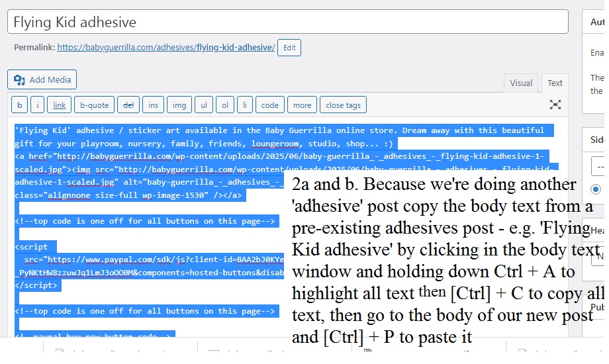Switch to the Visual editor tab

pyautogui.click(x=520, y=83)
